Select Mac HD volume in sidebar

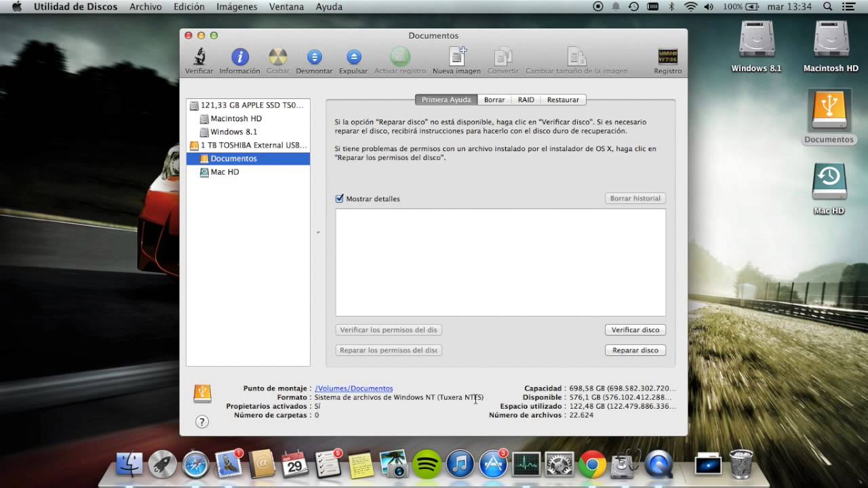pyautogui.click(x=248, y=171)
